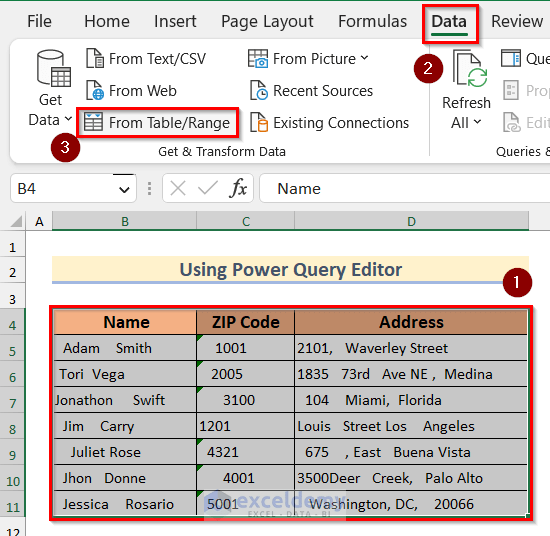This screenshot has width=550, height=536.
Task: Click the From Table/Range grid icon
Action: click(x=93, y=122)
